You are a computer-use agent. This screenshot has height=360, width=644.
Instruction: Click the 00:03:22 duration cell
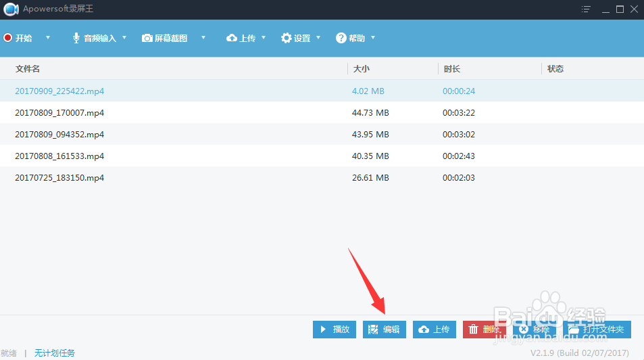(x=459, y=113)
